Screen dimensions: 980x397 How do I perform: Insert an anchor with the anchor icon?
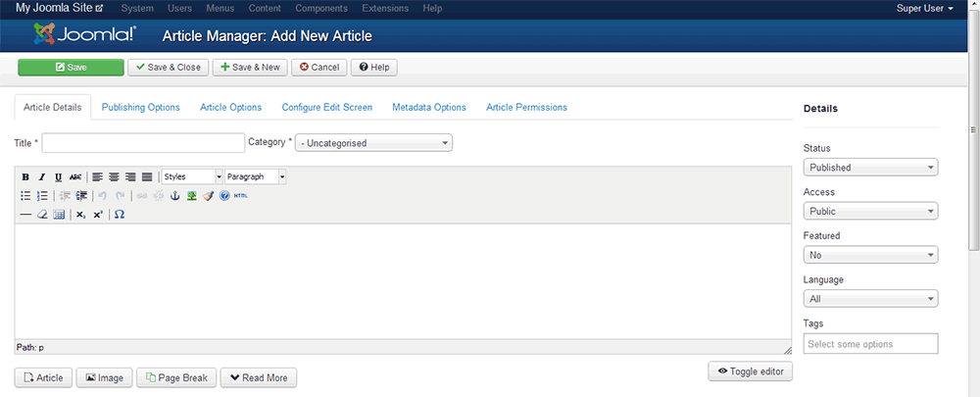(176, 196)
